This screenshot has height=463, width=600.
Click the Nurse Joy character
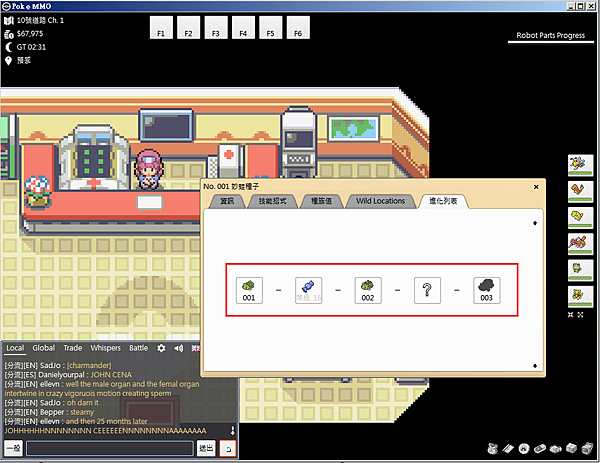[149, 169]
